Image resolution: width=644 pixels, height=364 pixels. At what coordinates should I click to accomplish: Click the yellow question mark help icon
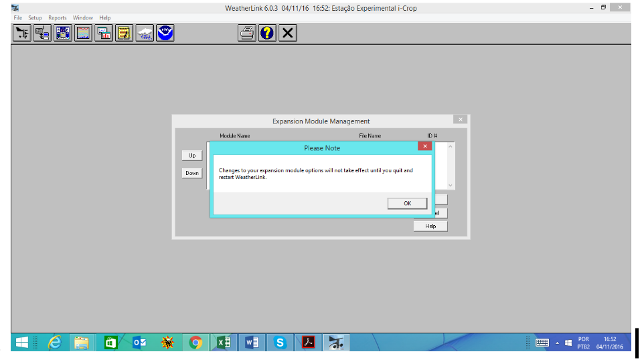coord(267,33)
